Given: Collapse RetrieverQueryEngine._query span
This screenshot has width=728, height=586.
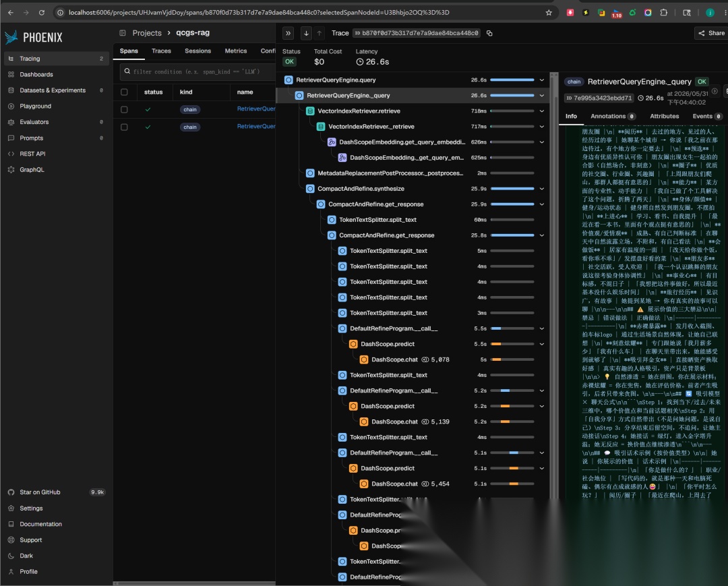Looking at the screenshot, I should 542,96.
